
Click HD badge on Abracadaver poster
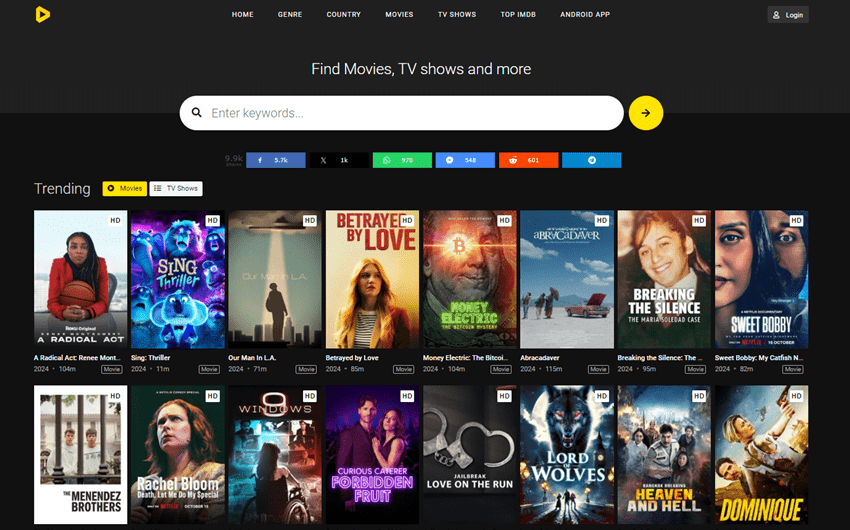tap(602, 221)
